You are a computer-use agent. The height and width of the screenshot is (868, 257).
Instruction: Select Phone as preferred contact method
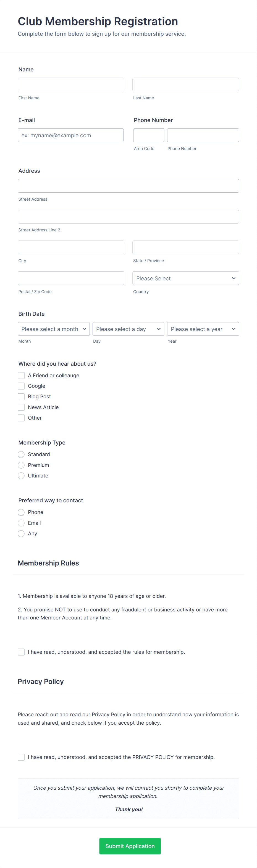(x=21, y=512)
